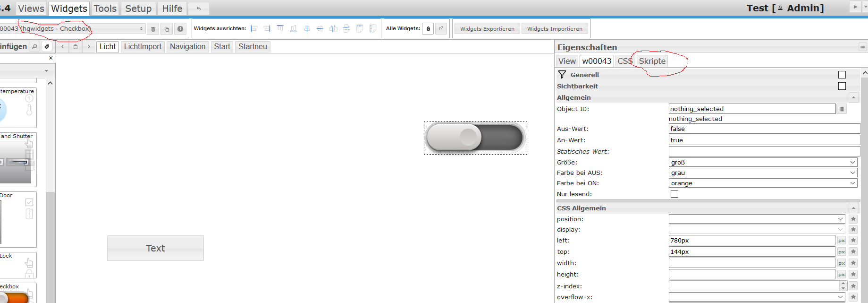Collapse the CSS Allgemein section
The width and height of the screenshot is (868, 303).
[853, 208]
